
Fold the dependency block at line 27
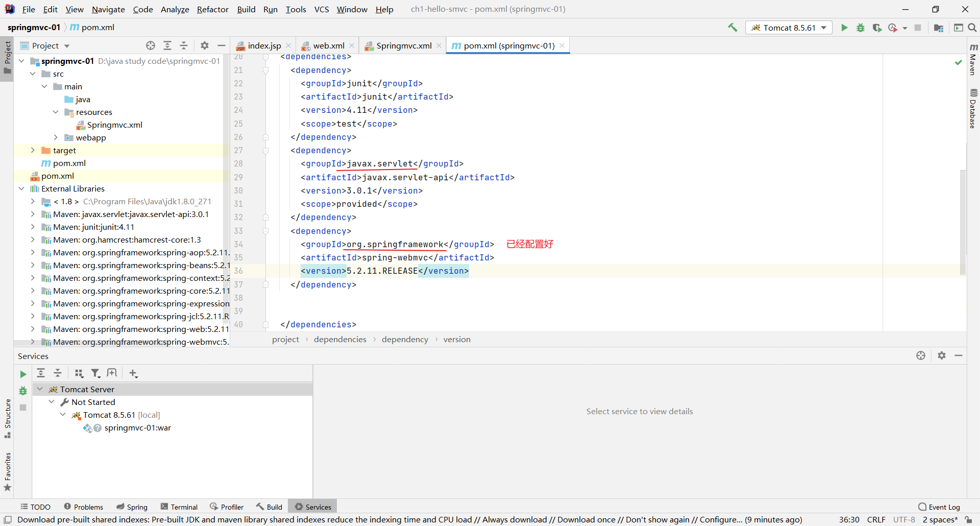(266, 150)
